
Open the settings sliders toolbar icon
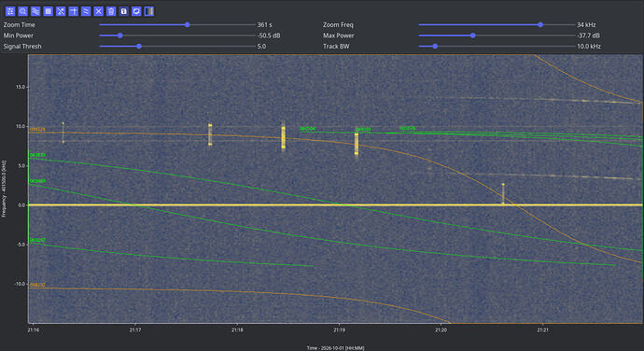click(10, 11)
